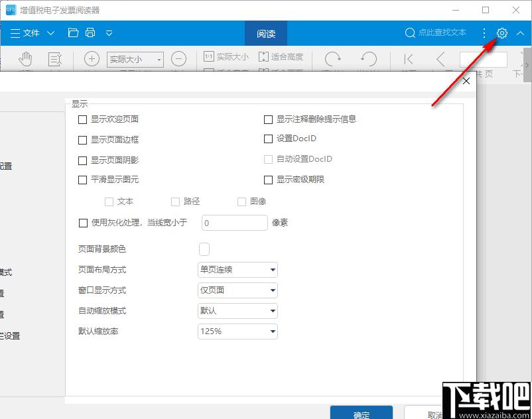Toggle 使用灰化处理 checkbox
The width and height of the screenshot is (532, 419).
(x=83, y=223)
